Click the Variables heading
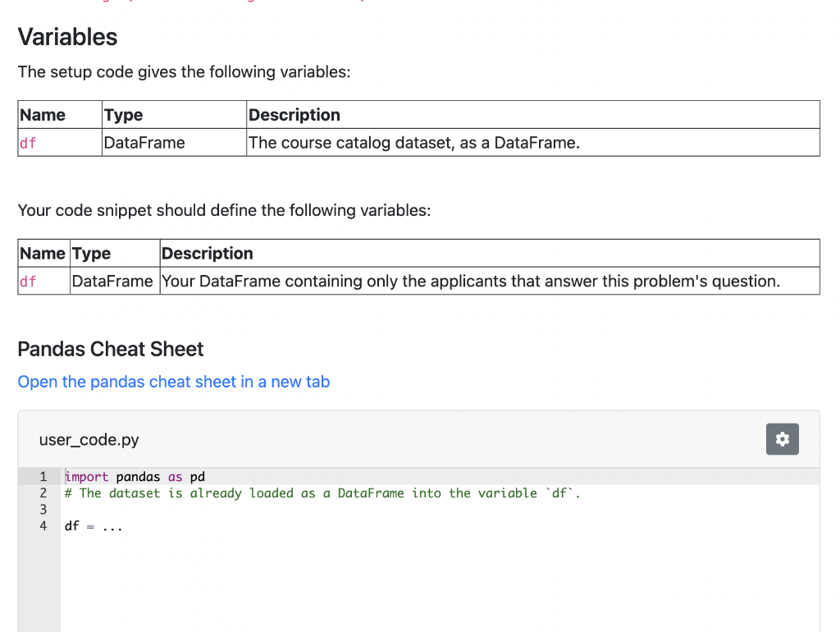Viewport: 840px width, 632px height. (x=67, y=37)
